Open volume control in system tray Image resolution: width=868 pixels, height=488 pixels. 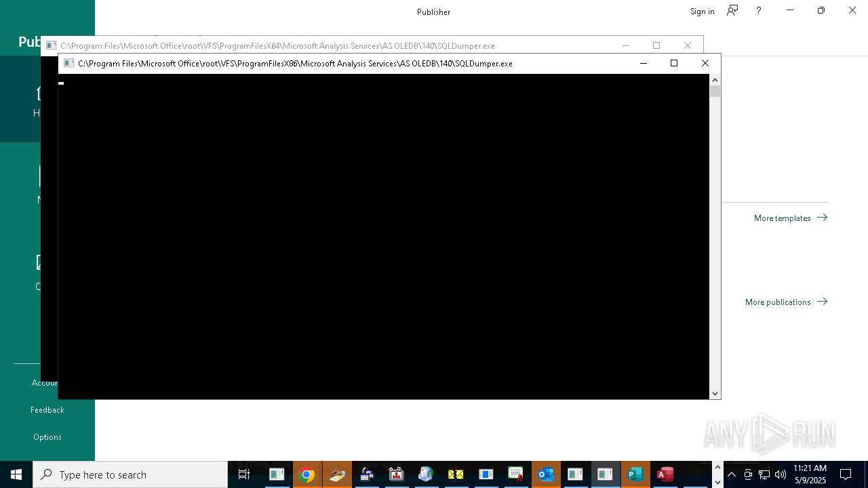tap(781, 474)
